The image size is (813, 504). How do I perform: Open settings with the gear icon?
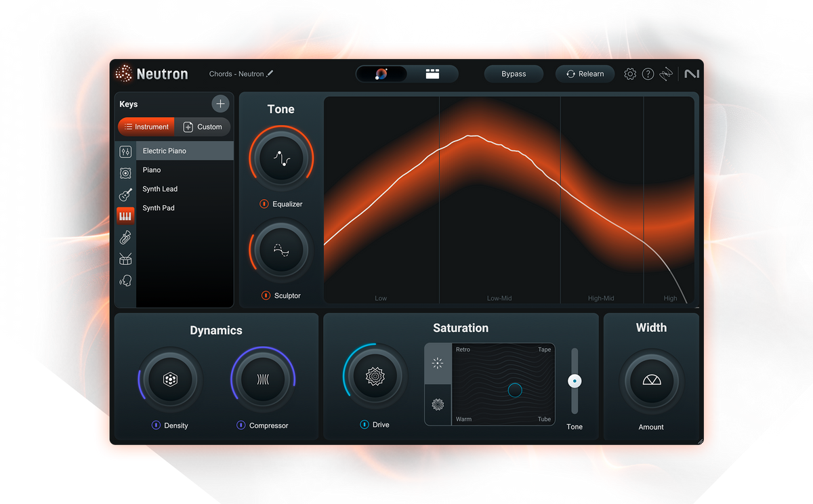[x=630, y=74]
